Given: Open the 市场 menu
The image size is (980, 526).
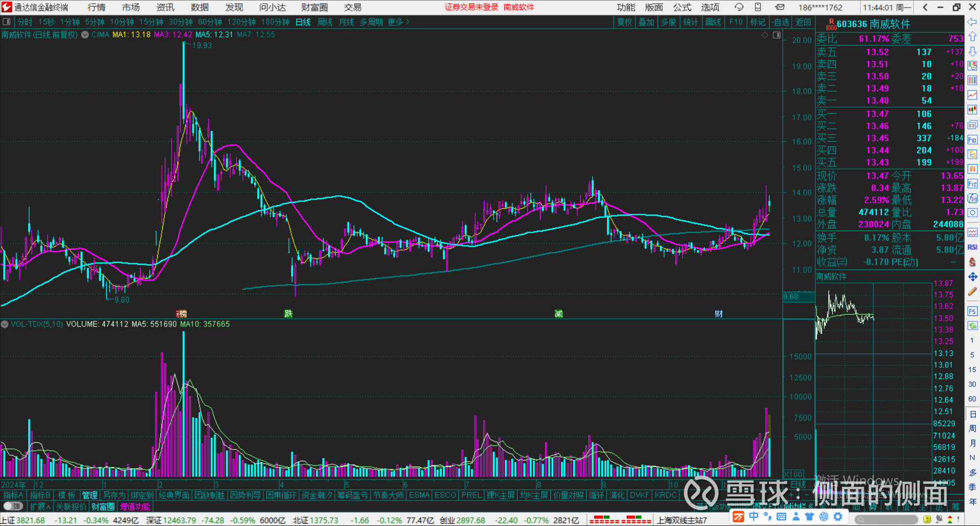Looking at the screenshot, I should [131, 7].
